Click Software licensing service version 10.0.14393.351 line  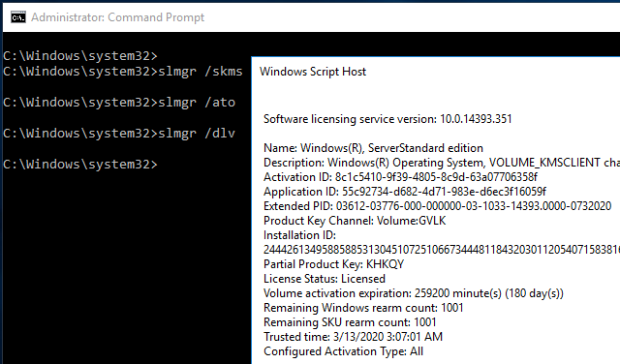pos(387,119)
